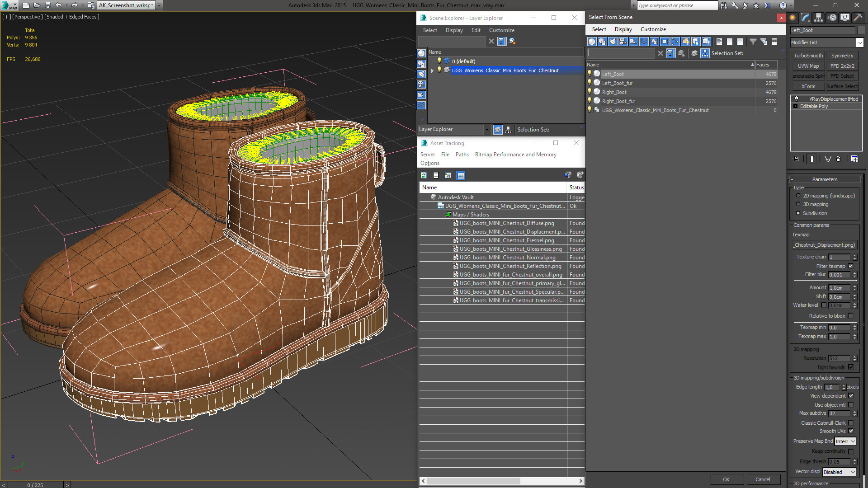The height and width of the screenshot is (488, 868).
Task: Toggle Keep continuity checkbox
Action: click(851, 451)
